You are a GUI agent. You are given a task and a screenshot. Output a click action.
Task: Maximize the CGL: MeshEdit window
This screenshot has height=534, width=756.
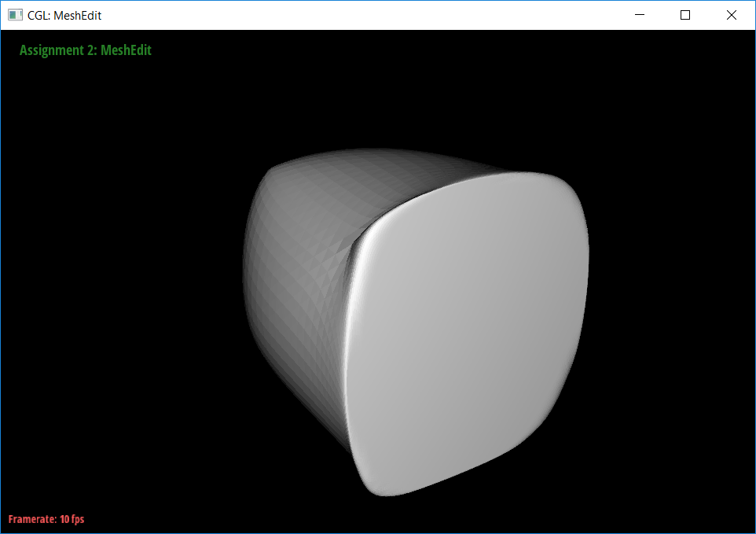684,15
